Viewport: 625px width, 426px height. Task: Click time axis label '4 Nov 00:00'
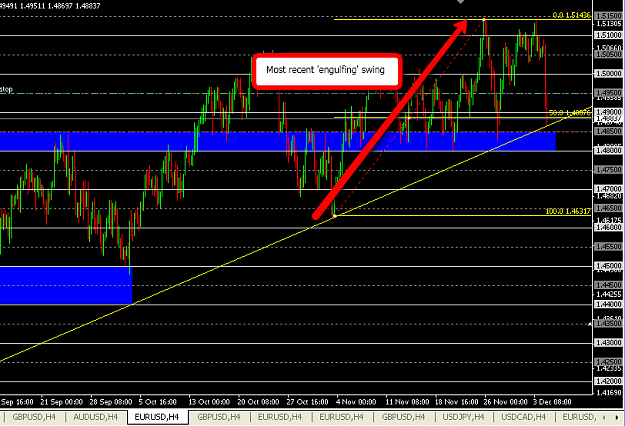click(x=356, y=402)
